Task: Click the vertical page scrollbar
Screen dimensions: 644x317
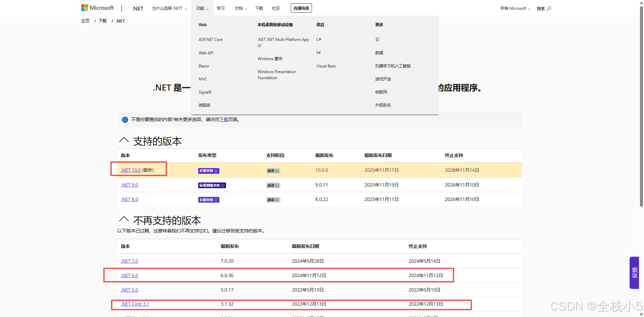Action: [x=641, y=106]
